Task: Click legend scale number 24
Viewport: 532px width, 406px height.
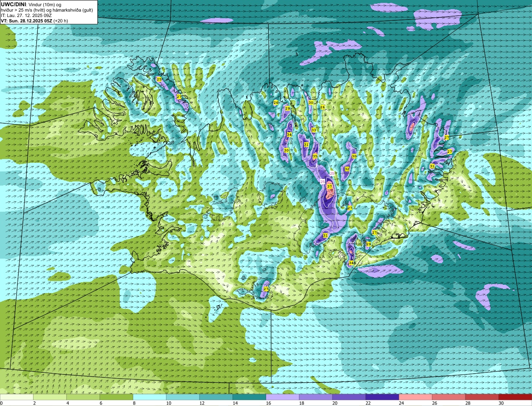Action: 401,403
